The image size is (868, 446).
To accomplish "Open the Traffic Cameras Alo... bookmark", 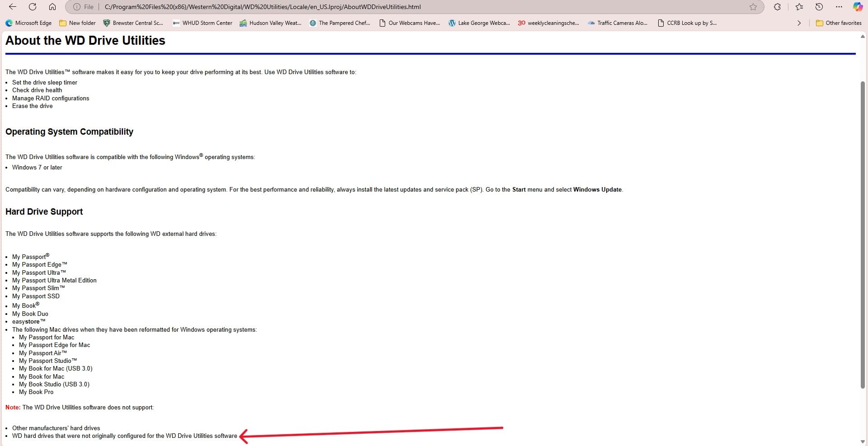I will [x=618, y=23].
